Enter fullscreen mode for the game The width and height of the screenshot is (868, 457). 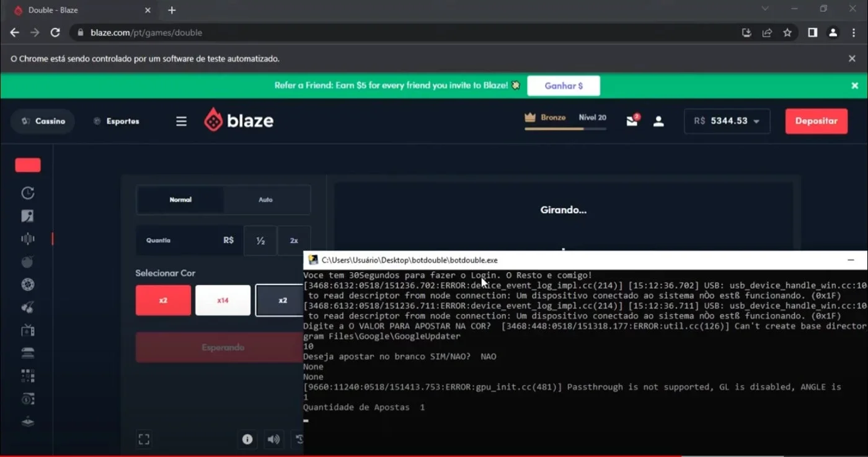click(x=144, y=440)
